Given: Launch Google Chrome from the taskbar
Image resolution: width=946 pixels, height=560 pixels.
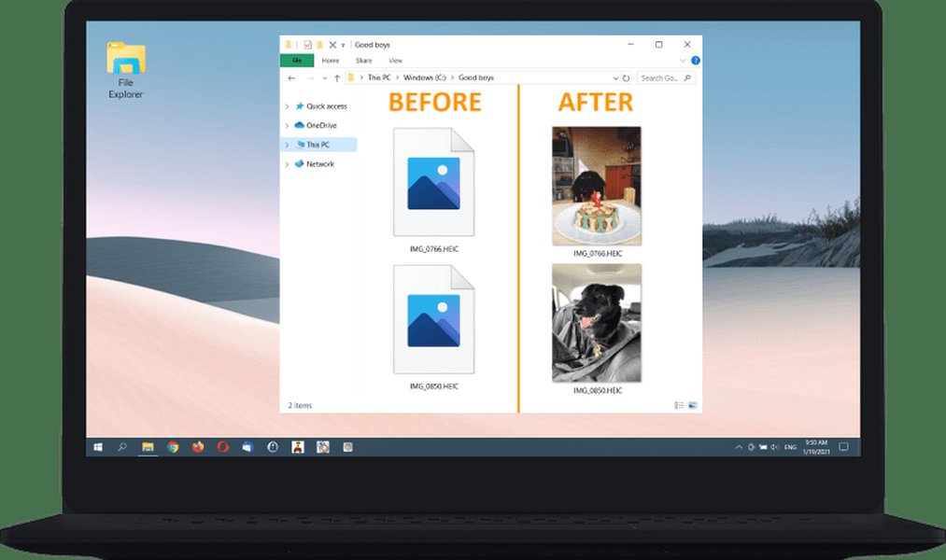Looking at the screenshot, I should 173,447.
